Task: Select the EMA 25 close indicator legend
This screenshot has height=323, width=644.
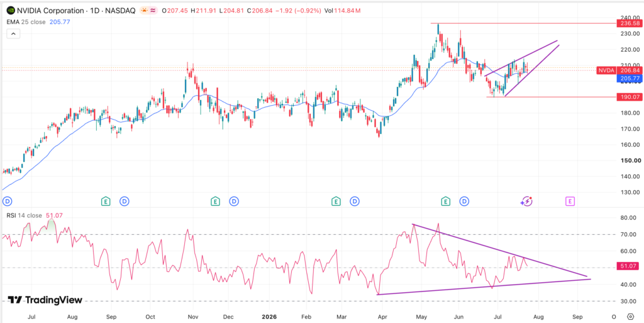Action: point(26,22)
